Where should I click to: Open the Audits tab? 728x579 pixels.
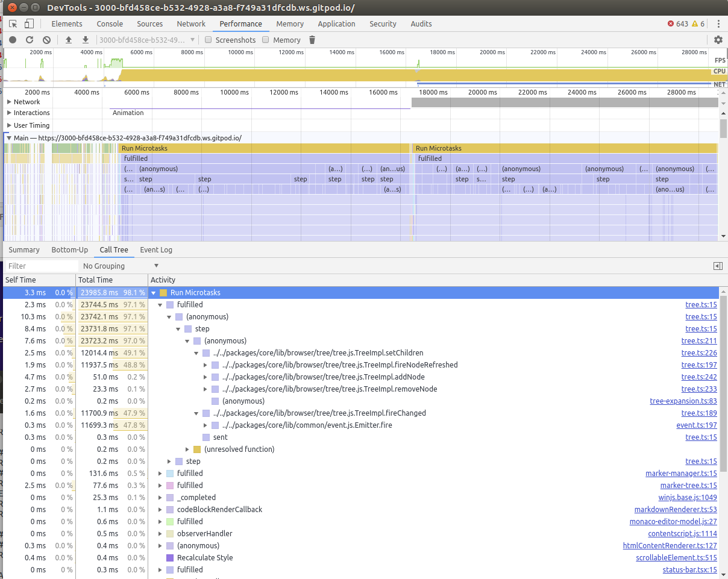[x=421, y=23]
